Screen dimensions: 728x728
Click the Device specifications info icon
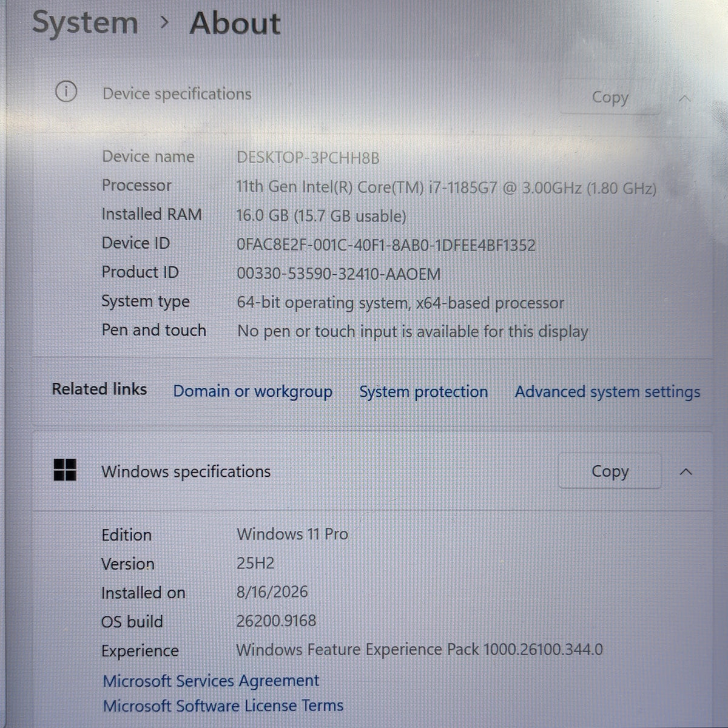point(66,92)
